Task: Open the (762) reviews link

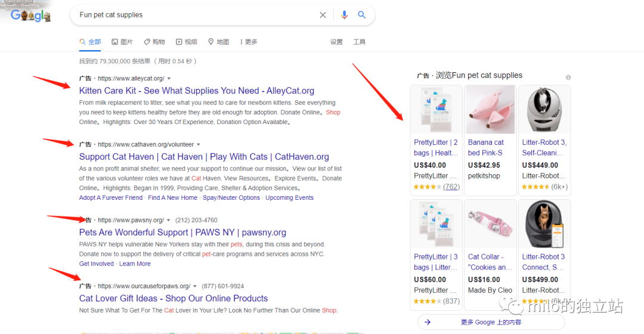Action: click(x=451, y=187)
